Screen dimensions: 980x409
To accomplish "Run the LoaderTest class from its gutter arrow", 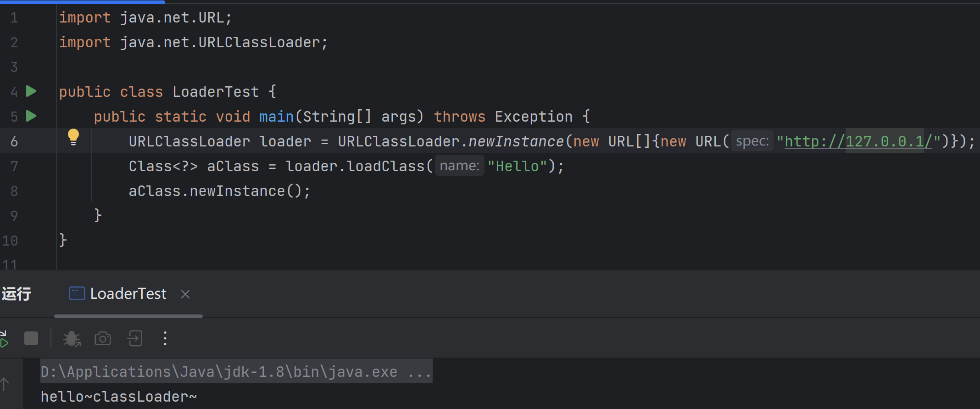I will (x=31, y=91).
